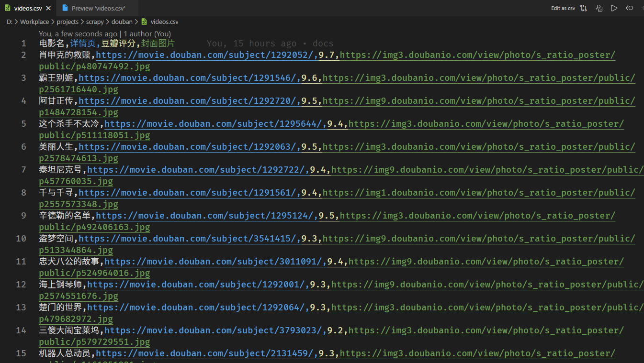Select line number 1 in the gutter
The height and width of the screenshot is (363, 644).
pyautogui.click(x=23, y=44)
